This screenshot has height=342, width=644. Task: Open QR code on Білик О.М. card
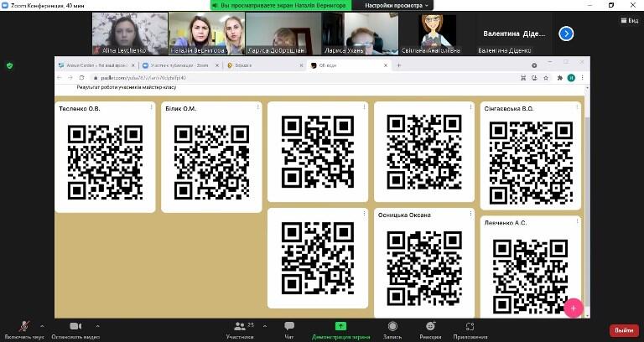[211, 162]
